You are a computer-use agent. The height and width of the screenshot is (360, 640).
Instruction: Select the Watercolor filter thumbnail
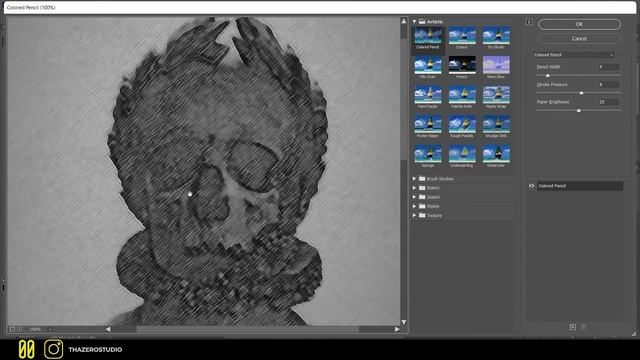click(496, 154)
